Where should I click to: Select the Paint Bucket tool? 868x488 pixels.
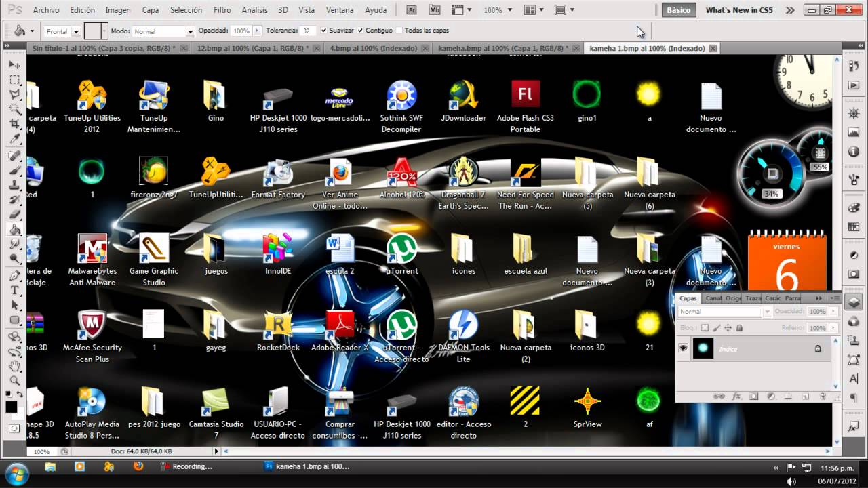(14, 230)
